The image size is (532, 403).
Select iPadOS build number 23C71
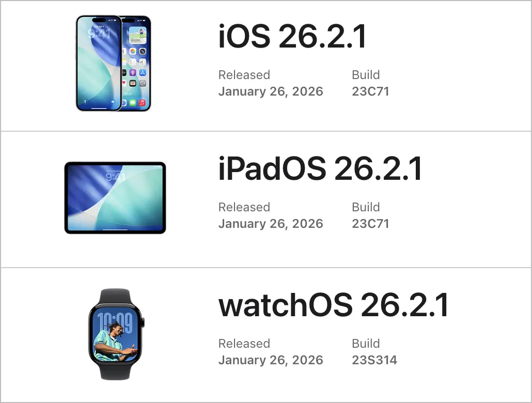pyautogui.click(x=370, y=224)
